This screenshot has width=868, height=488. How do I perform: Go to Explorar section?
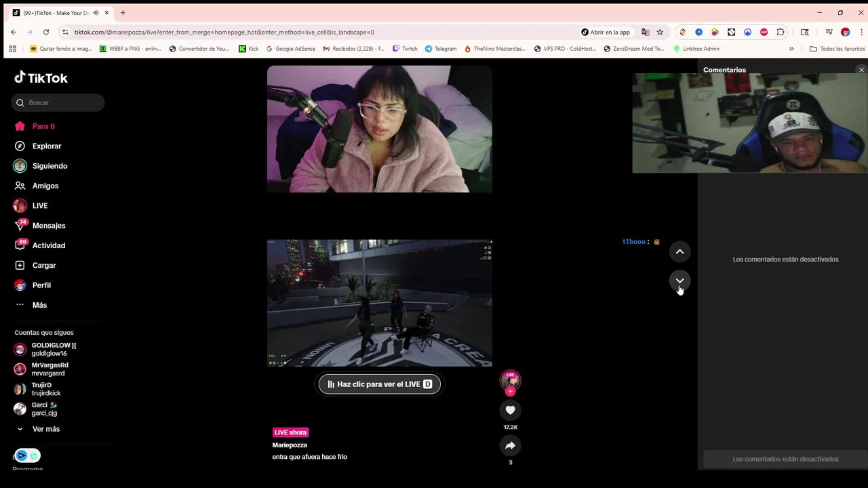pos(38,146)
